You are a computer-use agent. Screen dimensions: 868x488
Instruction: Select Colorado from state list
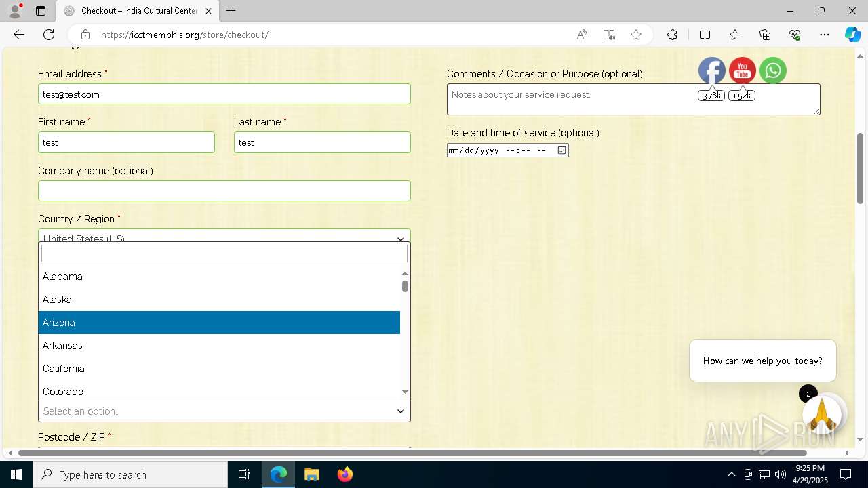point(219,390)
